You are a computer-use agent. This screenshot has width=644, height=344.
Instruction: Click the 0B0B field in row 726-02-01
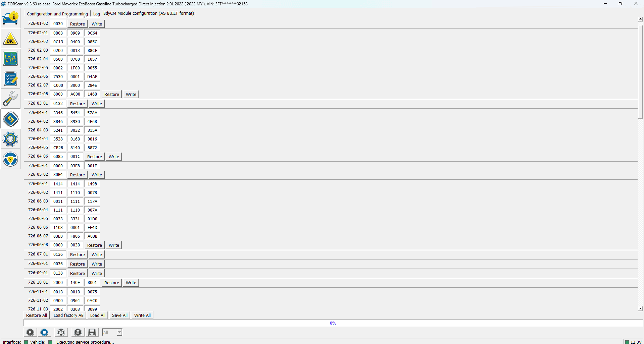(x=58, y=33)
